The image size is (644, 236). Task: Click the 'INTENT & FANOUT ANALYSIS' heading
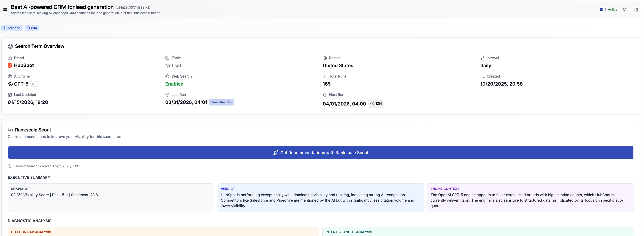(x=349, y=232)
